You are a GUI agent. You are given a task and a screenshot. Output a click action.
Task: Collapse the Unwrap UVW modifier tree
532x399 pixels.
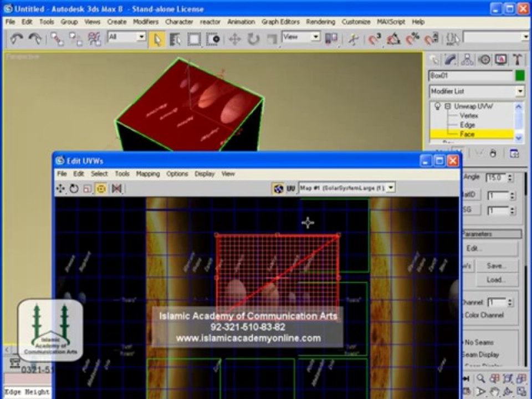click(x=448, y=106)
